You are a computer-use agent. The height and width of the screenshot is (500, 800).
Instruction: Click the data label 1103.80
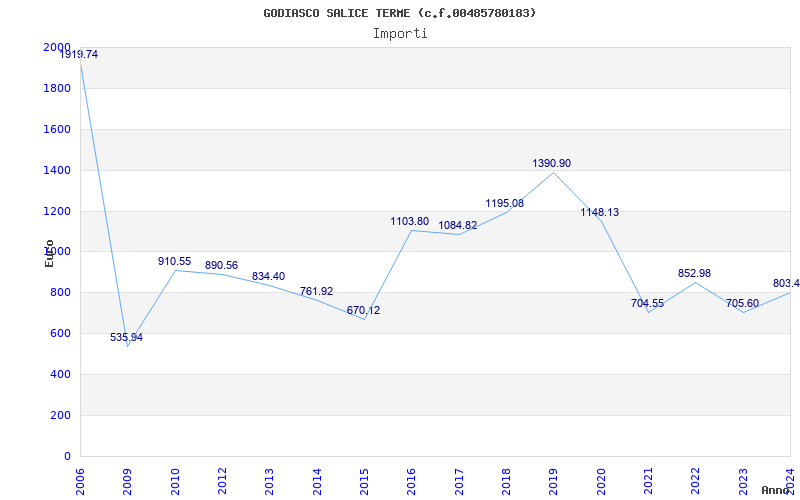click(x=410, y=221)
